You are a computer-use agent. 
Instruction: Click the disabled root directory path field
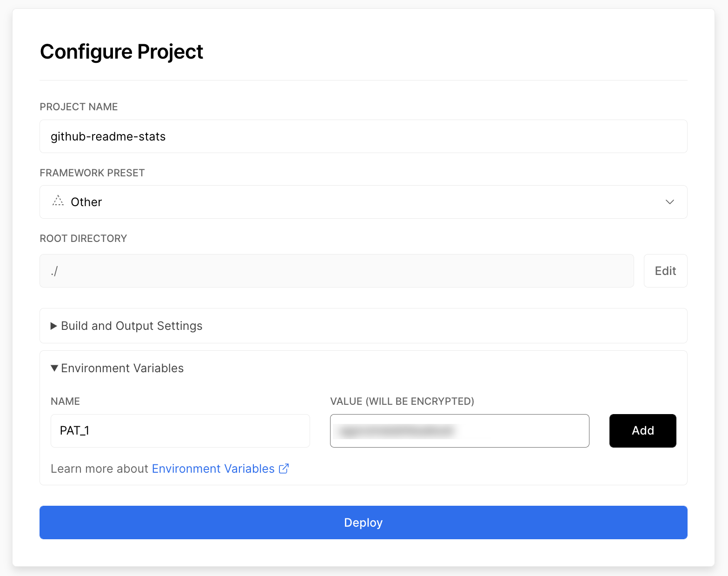(337, 271)
